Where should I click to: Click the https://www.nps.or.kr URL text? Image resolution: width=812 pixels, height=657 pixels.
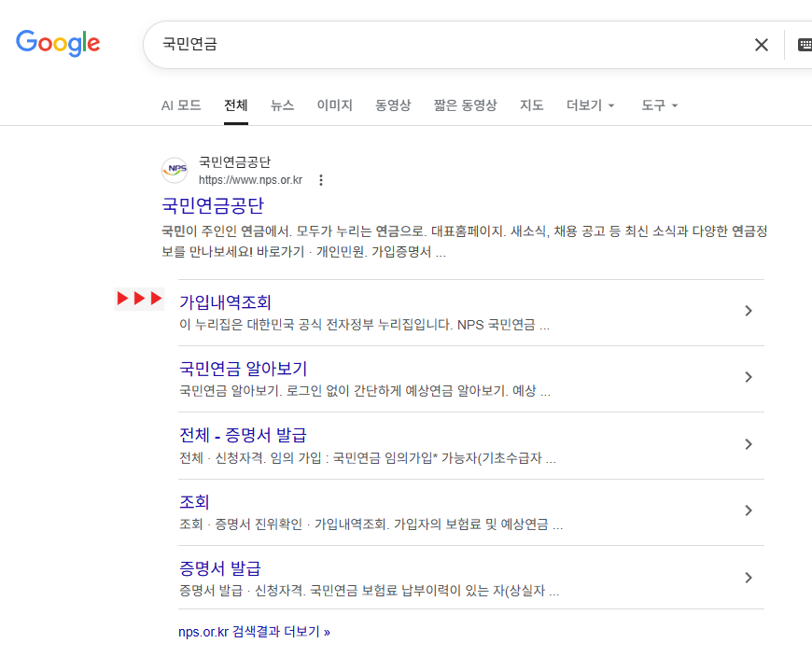[x=251, y=180]
